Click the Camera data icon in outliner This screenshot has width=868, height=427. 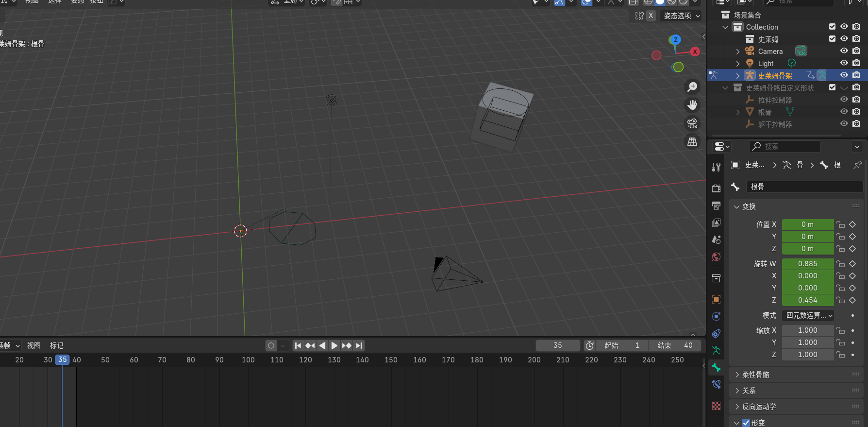pyautogui.click(x=801, y=51)
